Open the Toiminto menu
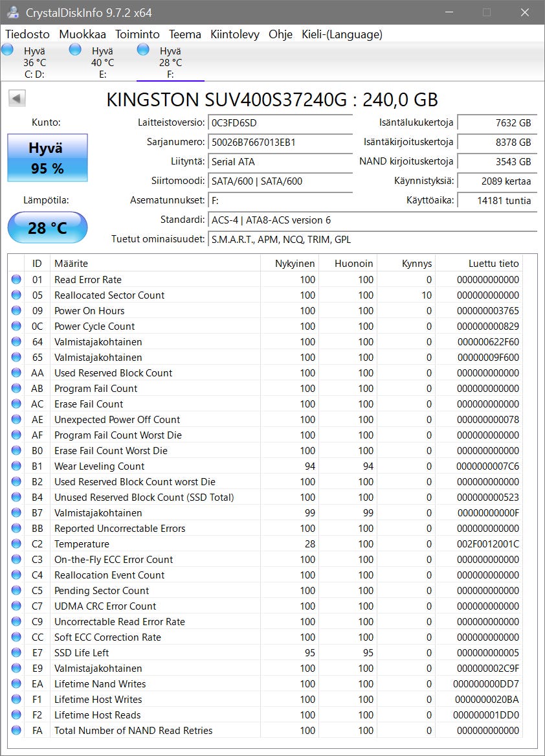This screenshot has width=545, height=756. [137, 34]
